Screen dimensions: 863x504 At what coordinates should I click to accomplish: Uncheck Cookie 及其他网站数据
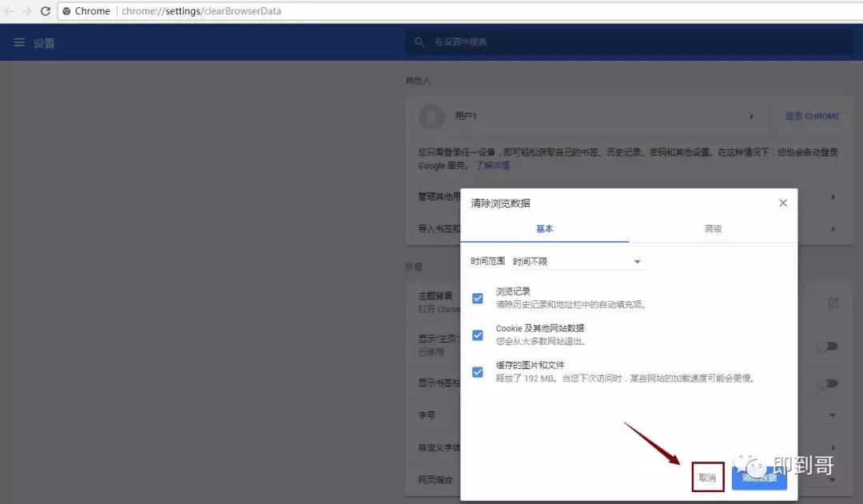[477, 335]
